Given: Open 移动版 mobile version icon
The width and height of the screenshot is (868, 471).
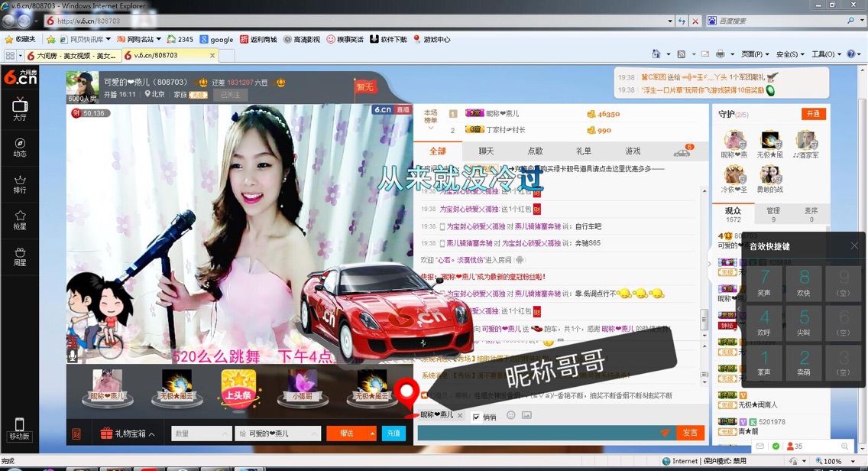Looking at the screenshot, I should point(19,428).
